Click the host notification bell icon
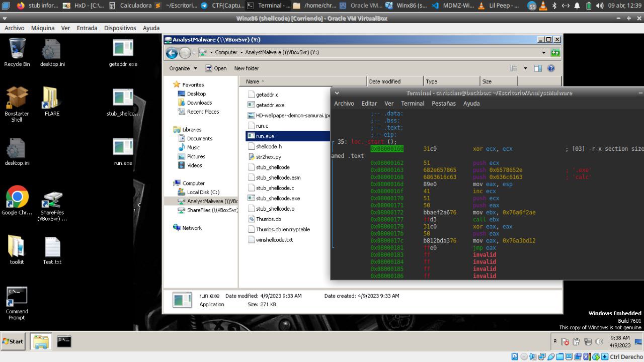 (x=577, y=6)
